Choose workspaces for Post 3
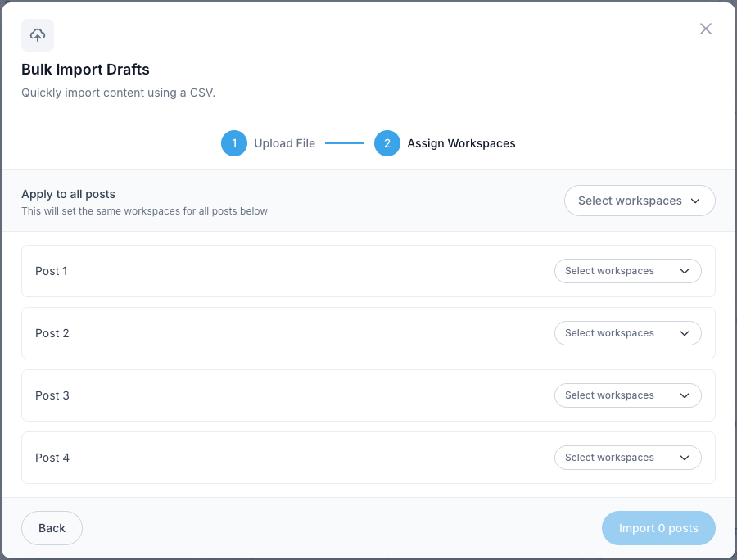The width and height of the screenshot is (737, 560). pos(628,395)
